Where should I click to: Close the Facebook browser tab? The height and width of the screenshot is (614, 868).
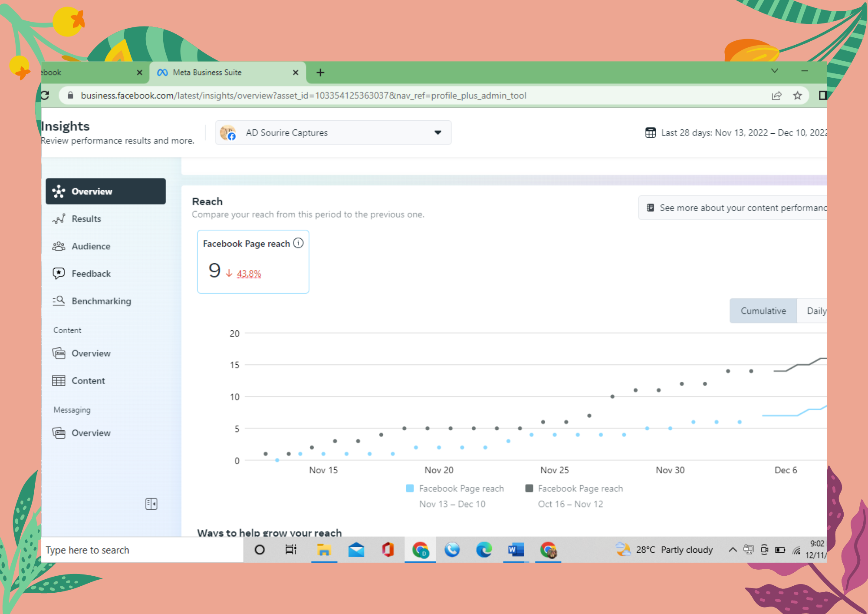point(139,73)
